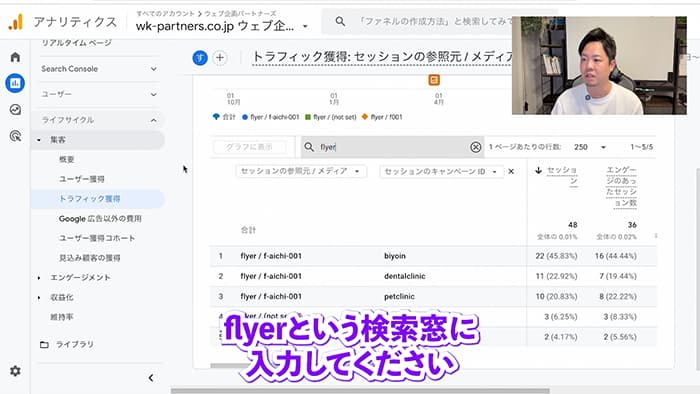Collapse the left navigation panel
700x394 pixels.
pos(151,378)
